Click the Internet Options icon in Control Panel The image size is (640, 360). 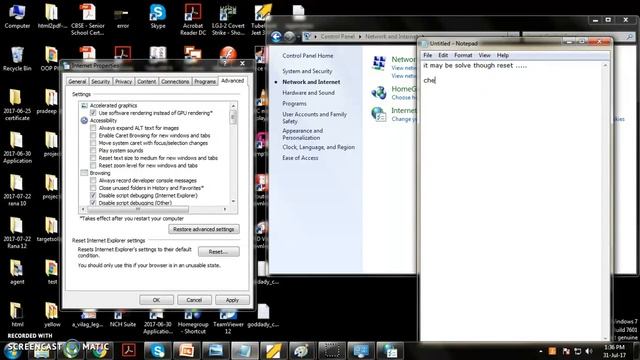click(x=379, y=114)
